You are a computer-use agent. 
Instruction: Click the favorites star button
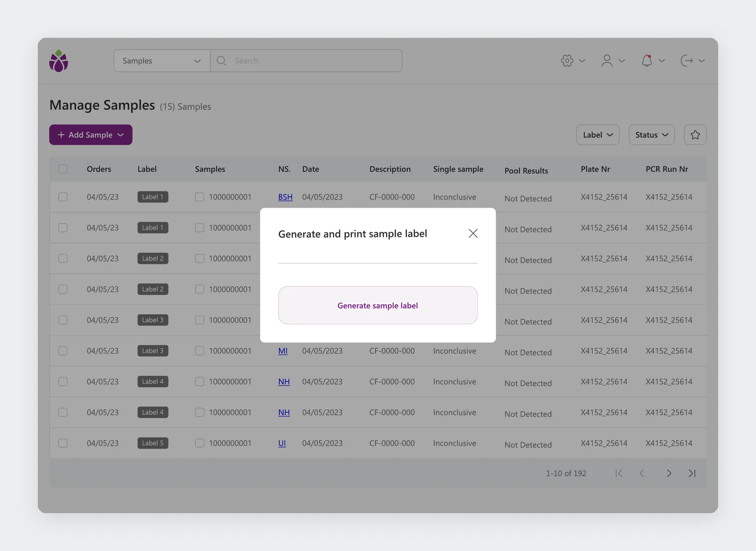[x=695, y=135]
